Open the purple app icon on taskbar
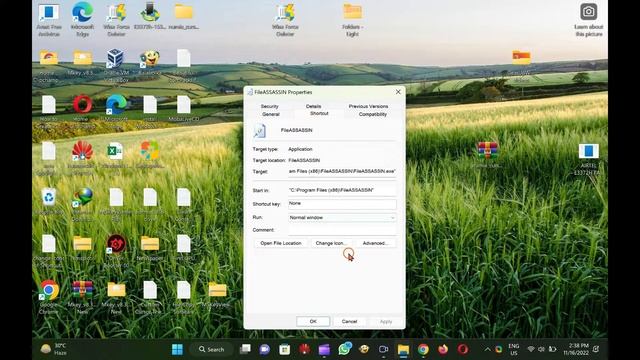 [x=324, y=349]
